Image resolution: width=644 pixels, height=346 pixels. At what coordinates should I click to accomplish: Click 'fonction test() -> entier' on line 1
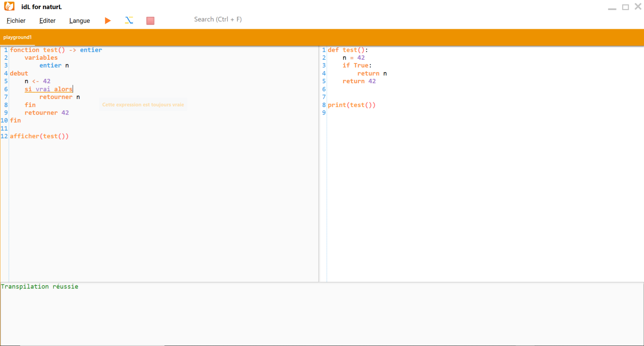point(56,50)
